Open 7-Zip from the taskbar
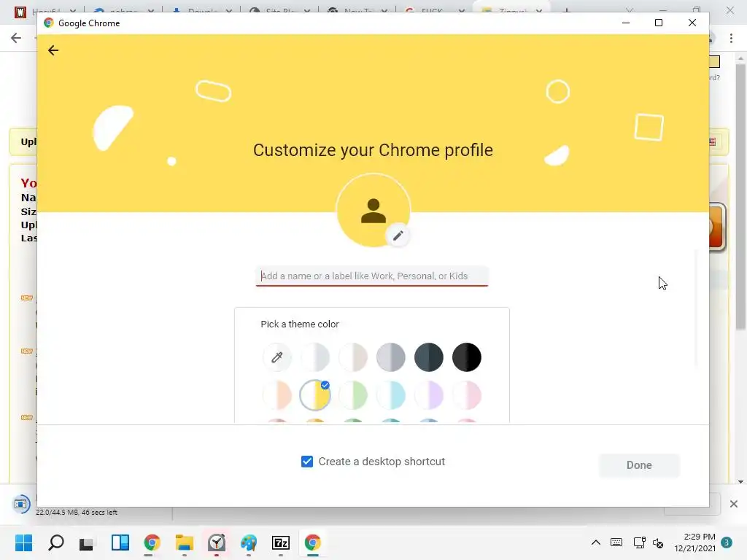Screen dimensions: 747x560 coord(281,542)
